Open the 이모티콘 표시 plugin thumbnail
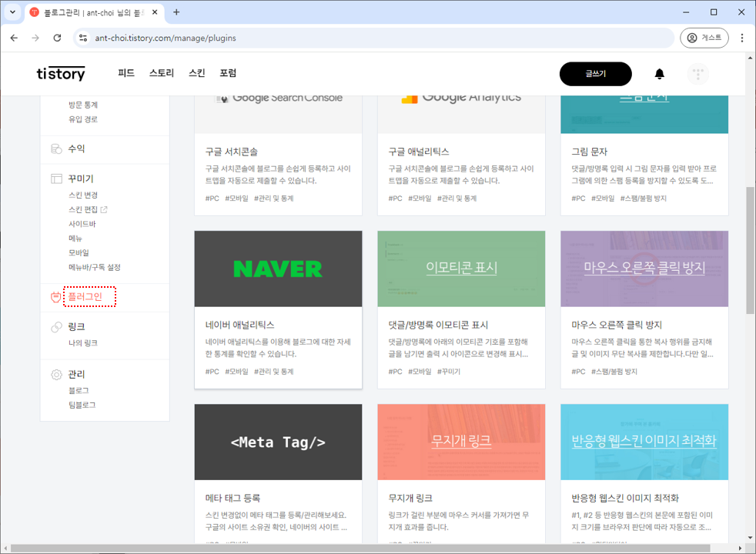 (461, 269)
